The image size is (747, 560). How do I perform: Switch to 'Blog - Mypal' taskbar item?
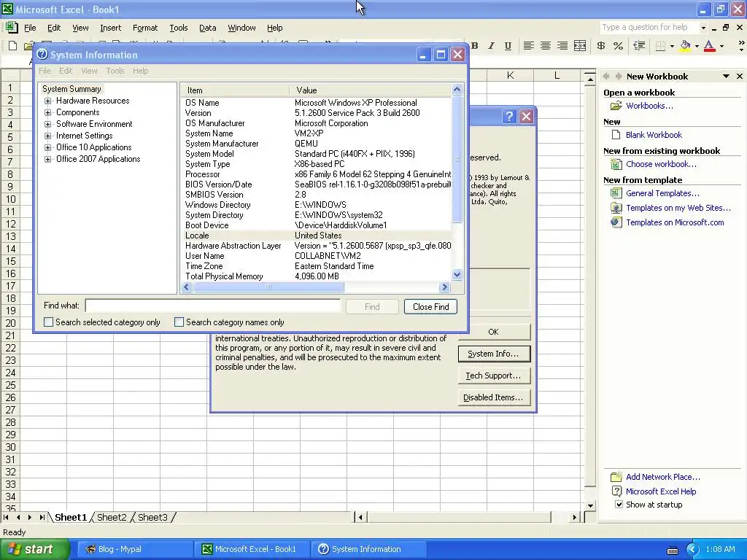(x=134, y=549)
